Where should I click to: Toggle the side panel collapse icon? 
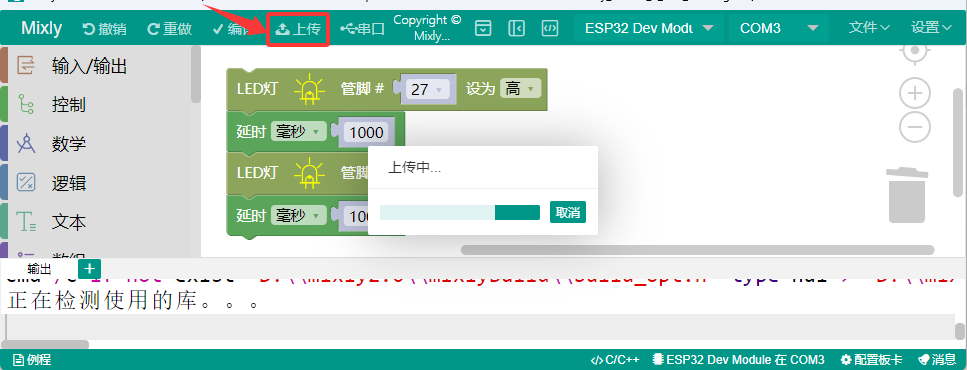click(x=516, y=28)
